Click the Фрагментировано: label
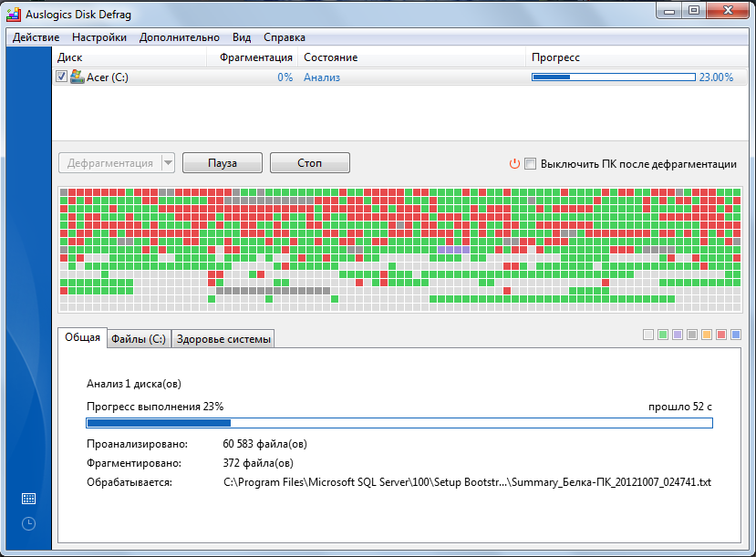756x557 pixels. pyautogui.click(x=134, y=463)
